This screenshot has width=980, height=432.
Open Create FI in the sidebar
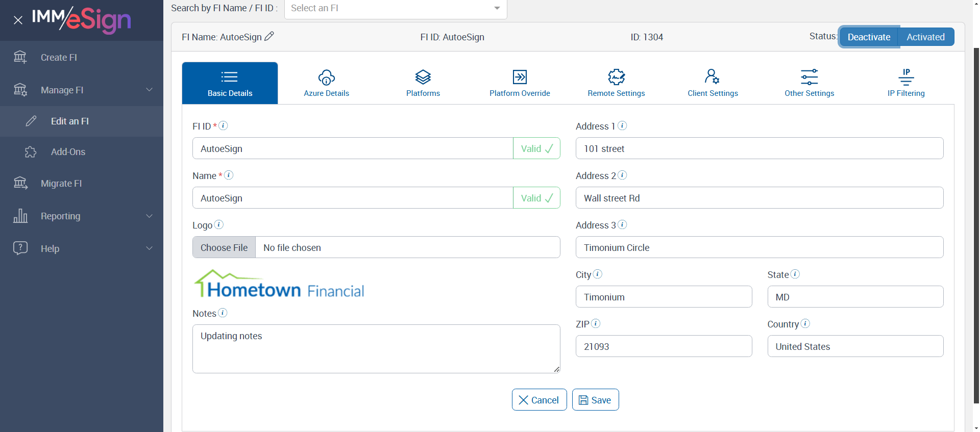tap(82, 57)
